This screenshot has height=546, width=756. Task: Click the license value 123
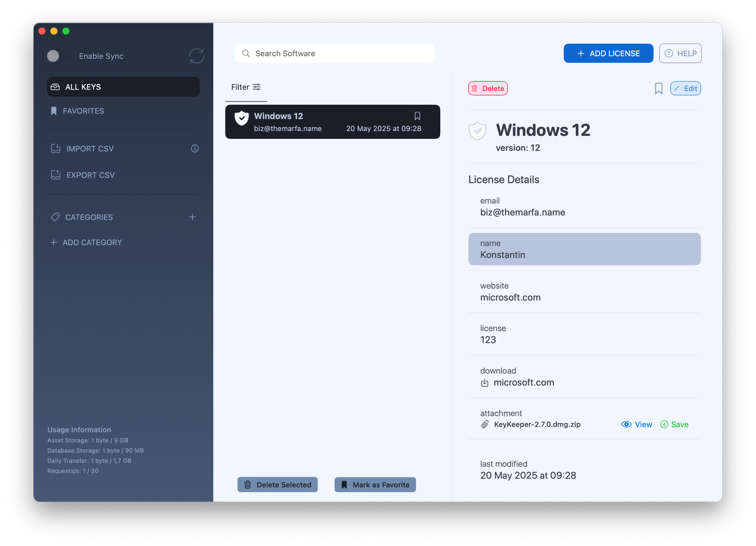[x=488, y=340]
